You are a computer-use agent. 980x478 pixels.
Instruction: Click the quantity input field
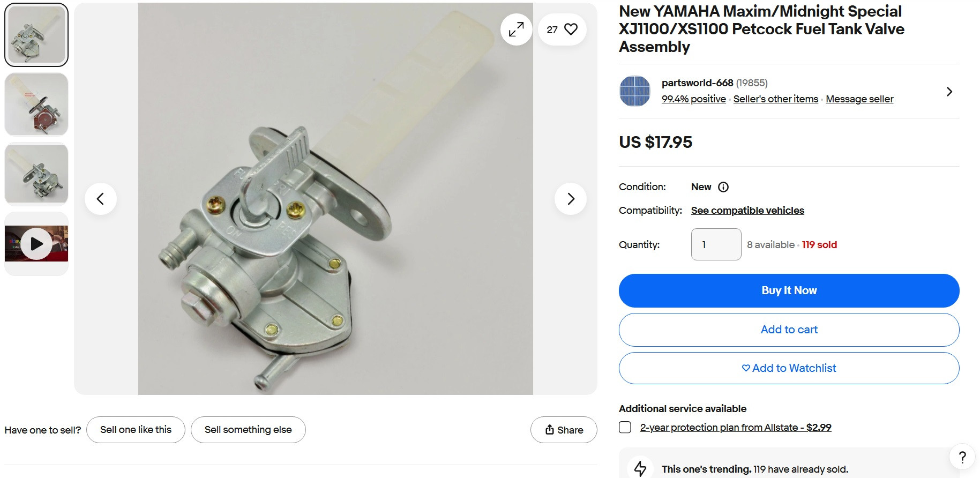[716, 244]
